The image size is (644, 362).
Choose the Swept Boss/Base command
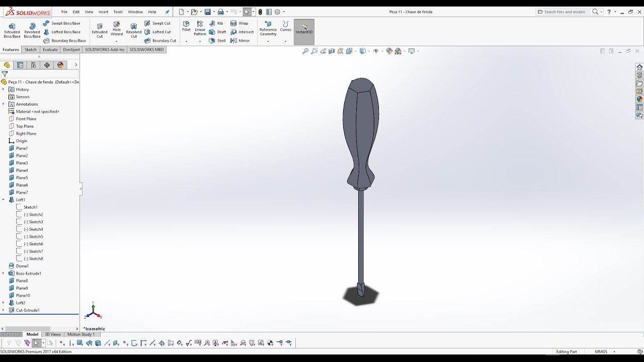tap(61, 23)
